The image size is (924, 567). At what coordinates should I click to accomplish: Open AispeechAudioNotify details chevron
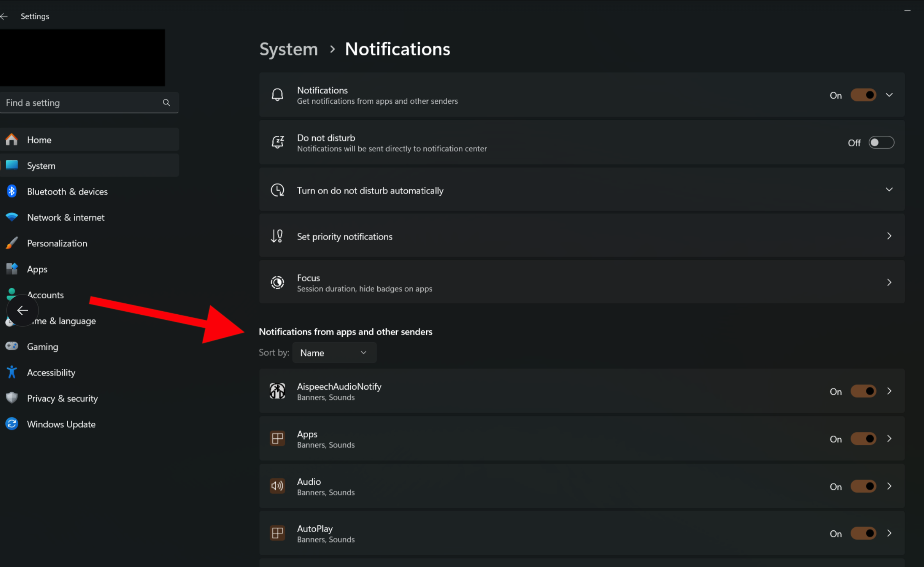tap(889, 391)
